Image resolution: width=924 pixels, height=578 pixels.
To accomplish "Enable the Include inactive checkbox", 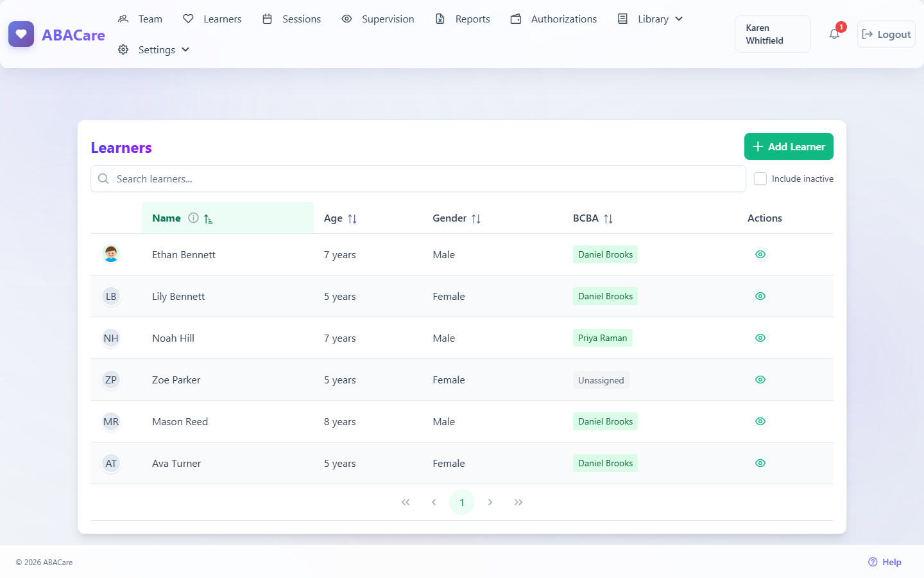I will click(x=760, y=179).
